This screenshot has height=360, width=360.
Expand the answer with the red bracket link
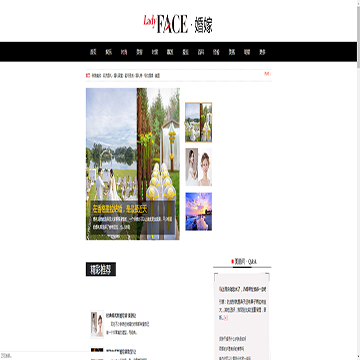tap(226, 318)
